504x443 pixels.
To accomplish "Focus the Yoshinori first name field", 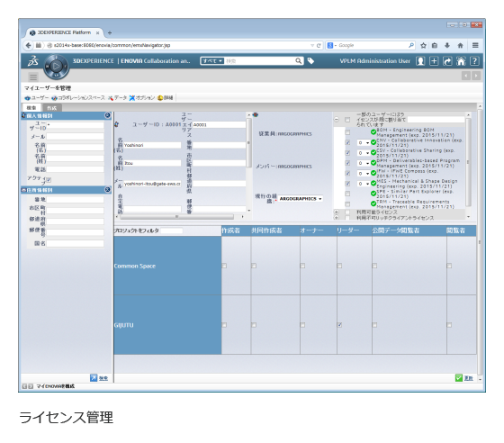I will (x=152, y=145).
